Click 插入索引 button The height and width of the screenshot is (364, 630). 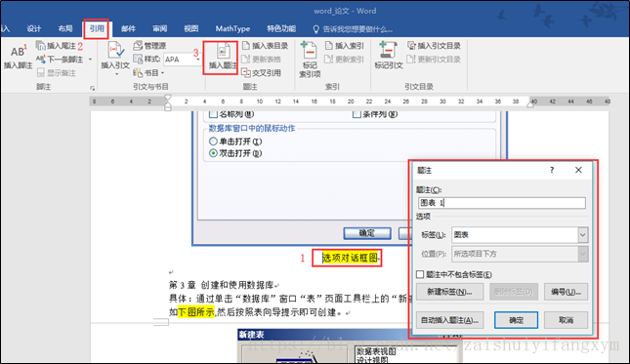click(345, 46)
